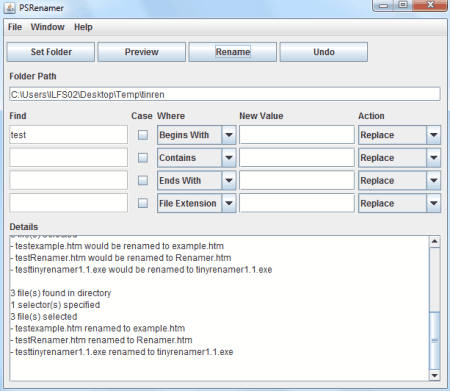Click the Details scrollbar thumb
Screen dimensions: 450x391
click(x=435, y=340)
